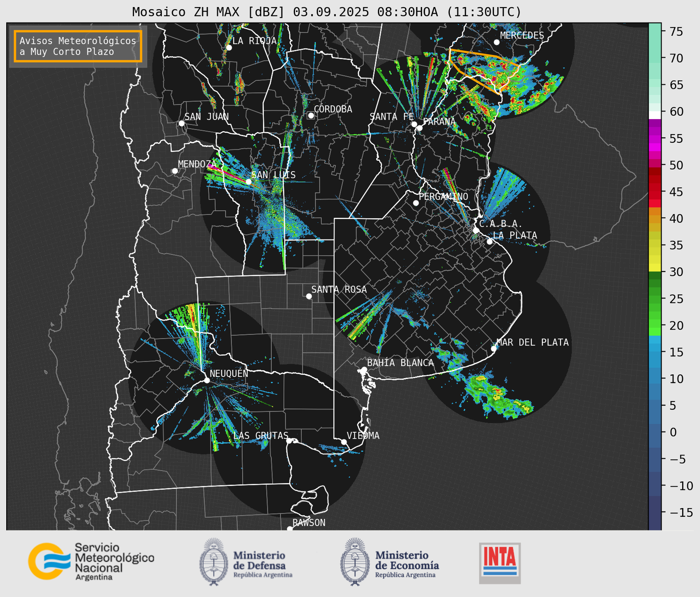
Task: Select the SAN LUIS city label
Action: 274,175
